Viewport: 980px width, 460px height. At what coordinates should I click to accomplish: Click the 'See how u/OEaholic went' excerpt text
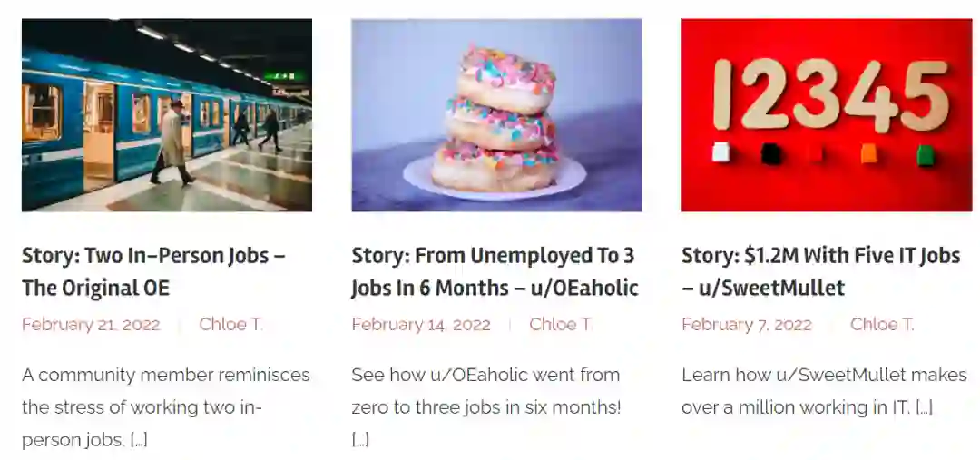click(x=485, y=376)
